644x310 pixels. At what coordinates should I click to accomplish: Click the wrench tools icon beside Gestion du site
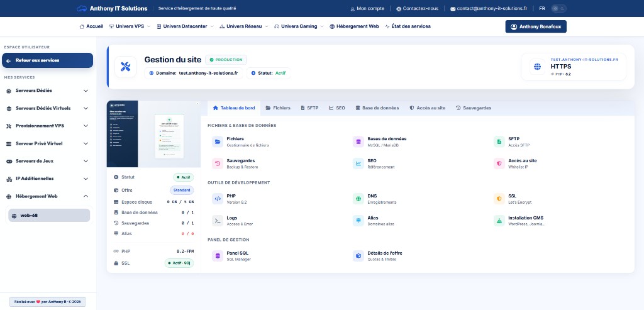click(x=125, y=67)
